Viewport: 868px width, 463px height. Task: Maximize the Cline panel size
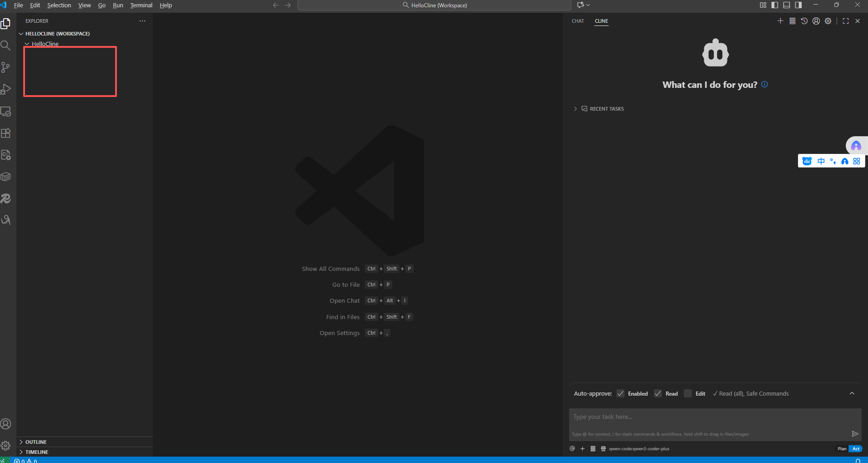pyautogui.click(x=846, y=21)
